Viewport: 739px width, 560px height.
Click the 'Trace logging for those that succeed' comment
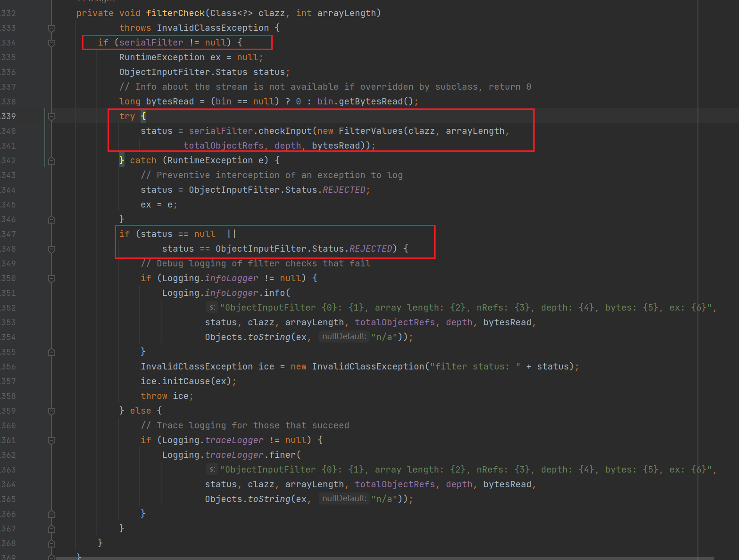pyautogui.click(x=245, y=426)
